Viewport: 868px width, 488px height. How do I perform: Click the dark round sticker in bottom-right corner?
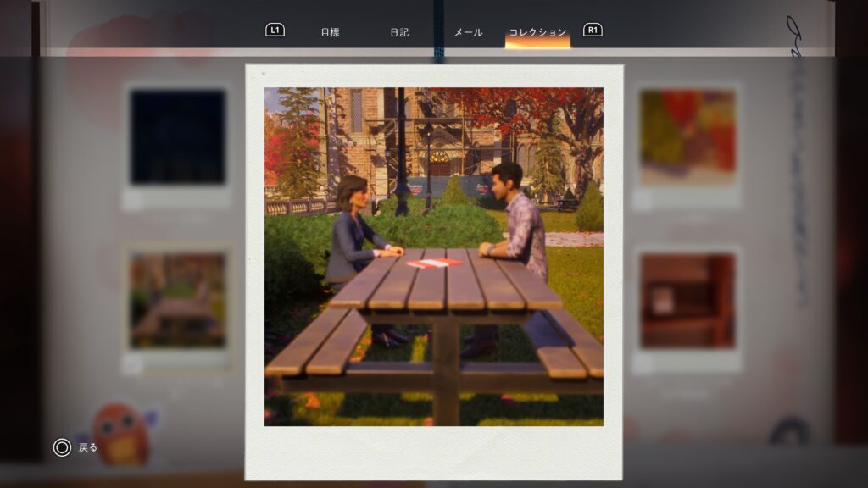pos(789,431)
